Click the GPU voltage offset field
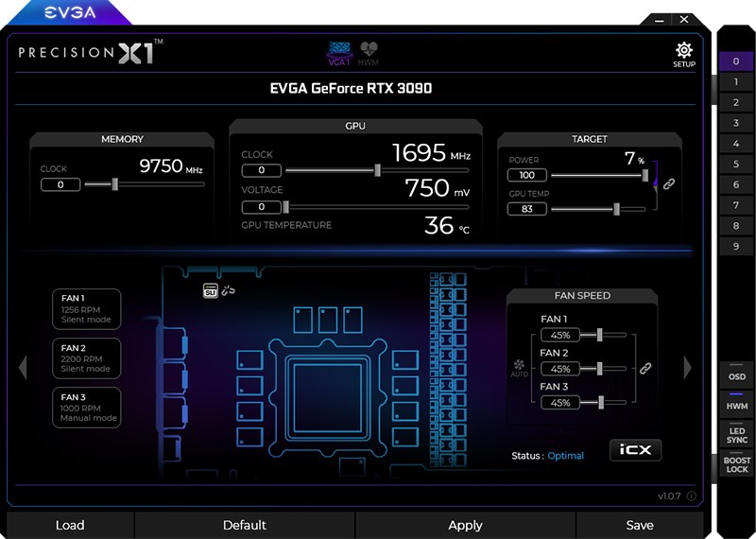This screenshot has height=539, width=756. pos(262,207)
